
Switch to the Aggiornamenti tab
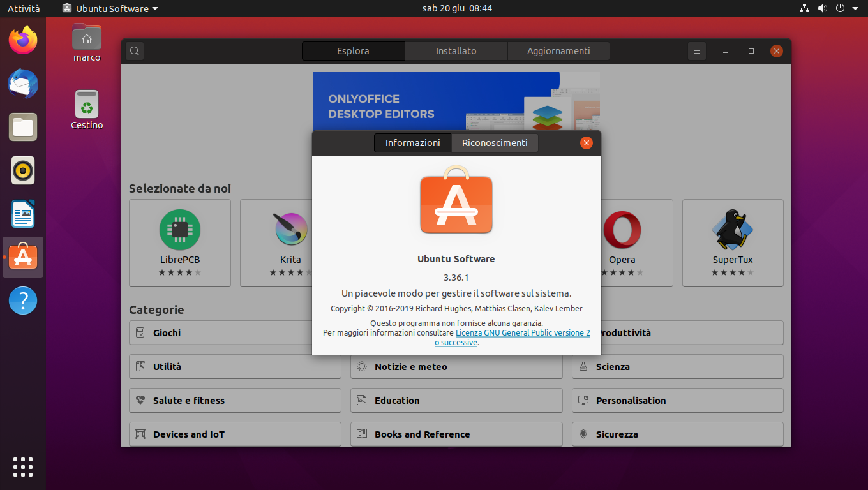point(558,50)
